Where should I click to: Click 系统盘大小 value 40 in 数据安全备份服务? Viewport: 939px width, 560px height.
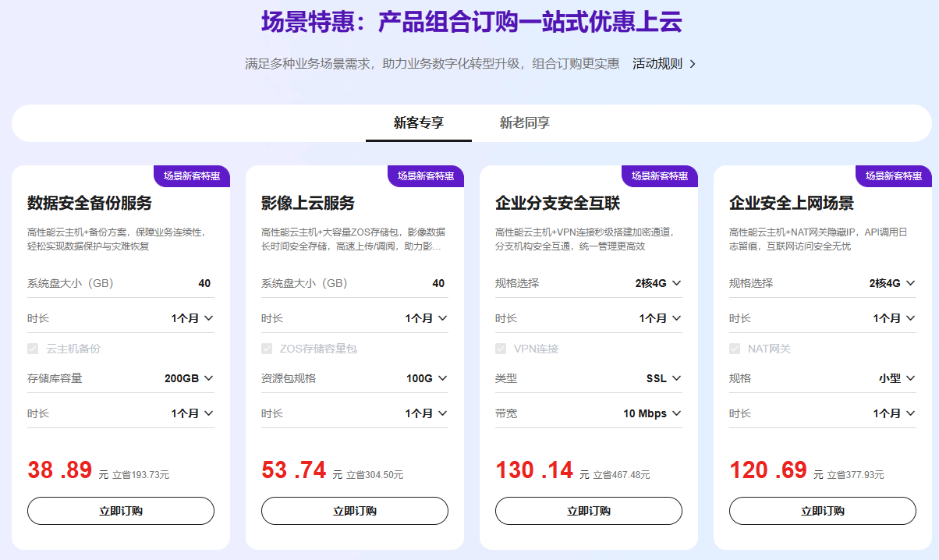(204, 283)
